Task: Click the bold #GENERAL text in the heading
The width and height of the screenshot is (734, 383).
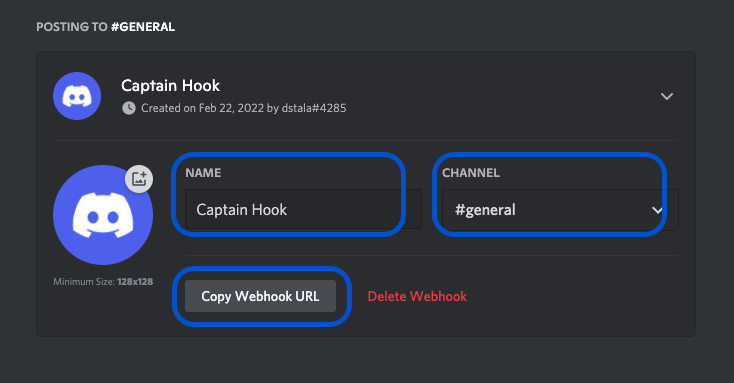Action: [x=143, y=27]
